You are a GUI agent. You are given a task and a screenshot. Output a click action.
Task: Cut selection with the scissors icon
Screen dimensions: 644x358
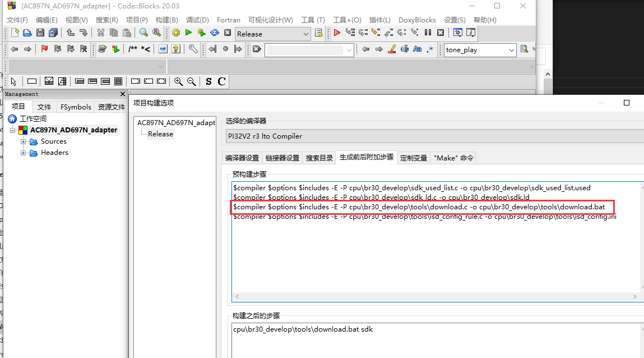coord(101,33)
